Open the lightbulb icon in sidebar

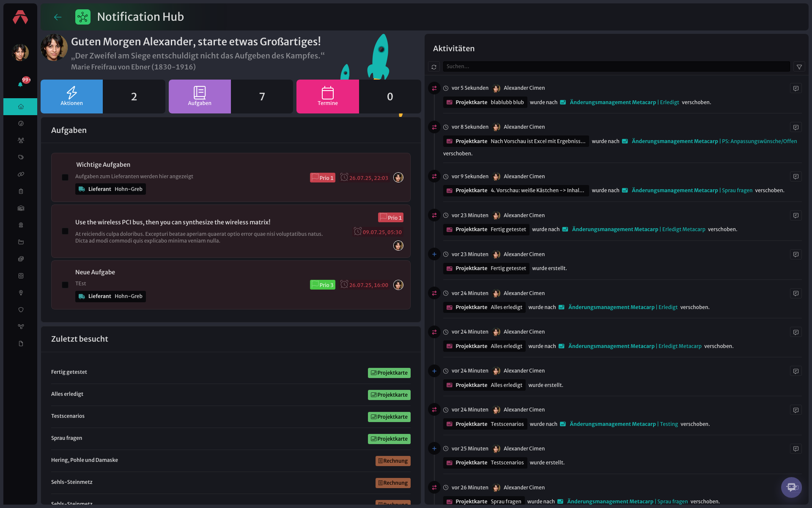point(21,293)
